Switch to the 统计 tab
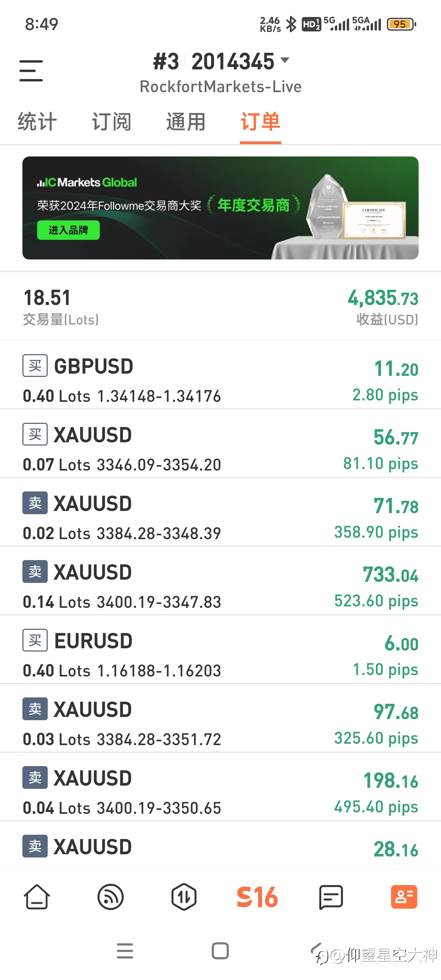The width and height of the screenshot is (441, 980). pyautogui.click(x=37, y=122)
